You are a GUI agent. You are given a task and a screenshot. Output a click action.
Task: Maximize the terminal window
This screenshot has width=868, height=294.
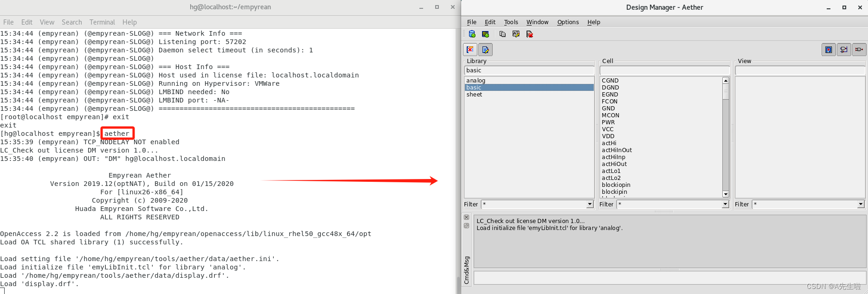pos(437,7)
